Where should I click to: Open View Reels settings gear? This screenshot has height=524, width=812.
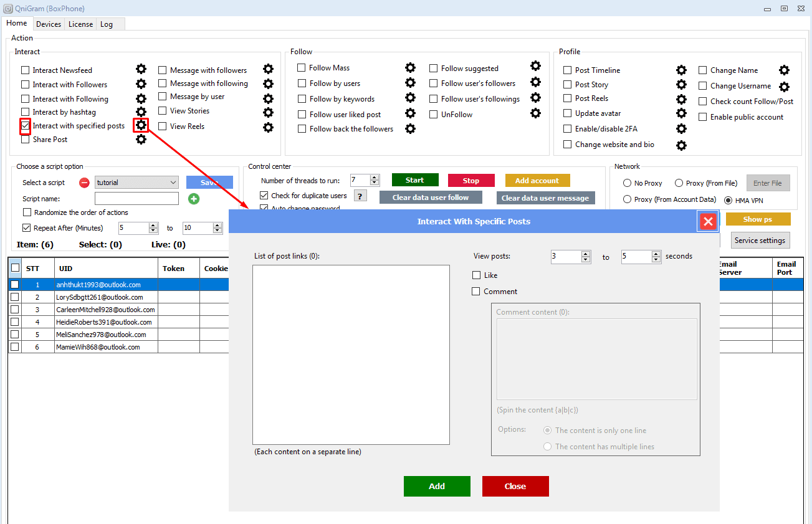tap(268, 127)
